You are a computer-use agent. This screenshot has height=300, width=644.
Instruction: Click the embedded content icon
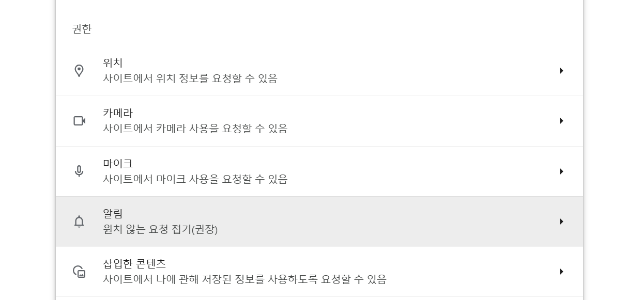click(x=79, y=272)
